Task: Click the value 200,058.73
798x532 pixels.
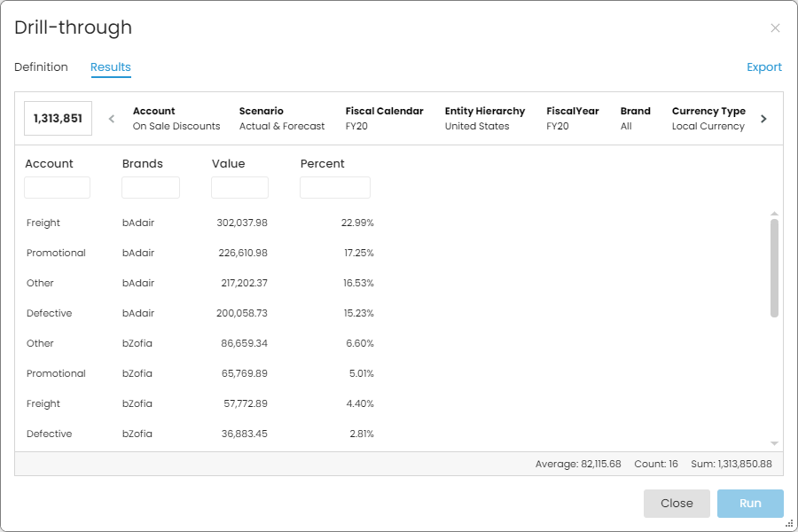Action: point(242,313)
